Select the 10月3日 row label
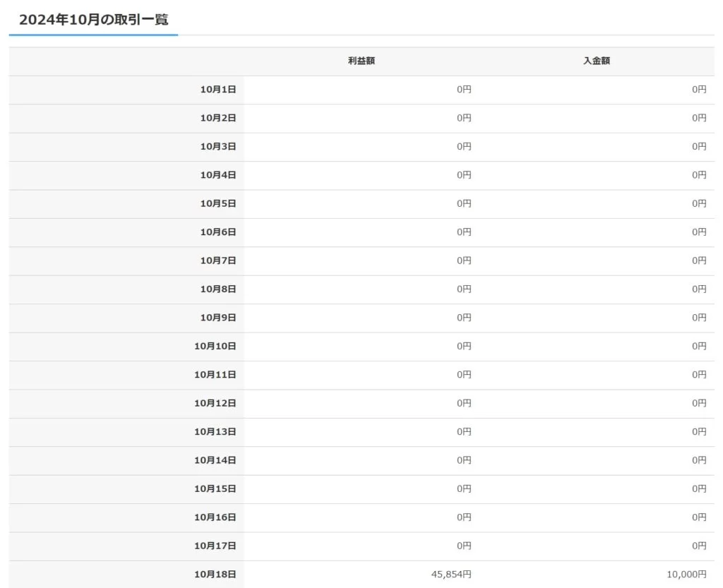723x588 pixels. [x=218, y=147]
